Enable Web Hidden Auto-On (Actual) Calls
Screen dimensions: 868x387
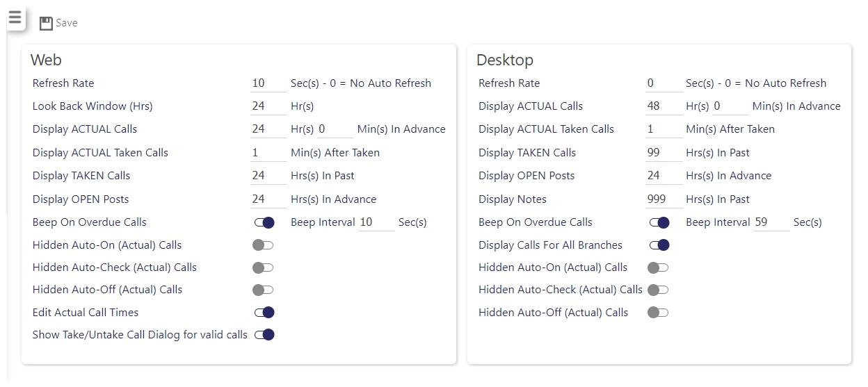[x=263, y=245]
